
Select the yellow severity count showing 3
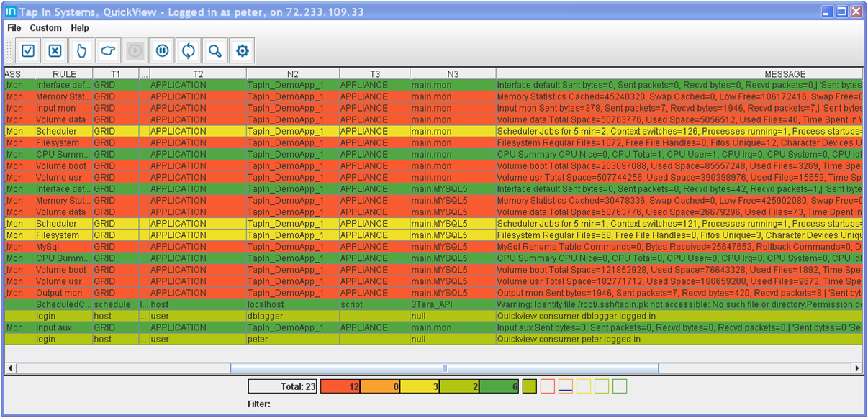(x=420, y=386)
